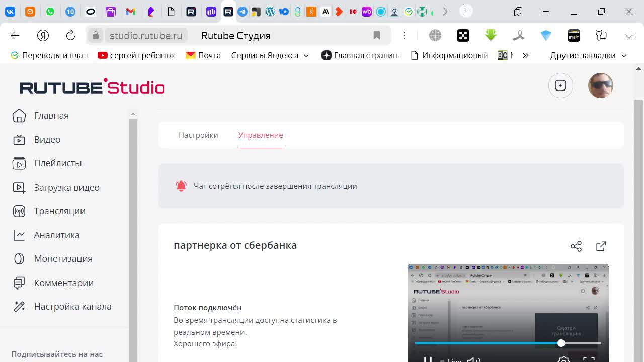
Task: Expand Сервисы Яндекса bookmark folder
Action: pyautogui.click(x=270, y=55)
